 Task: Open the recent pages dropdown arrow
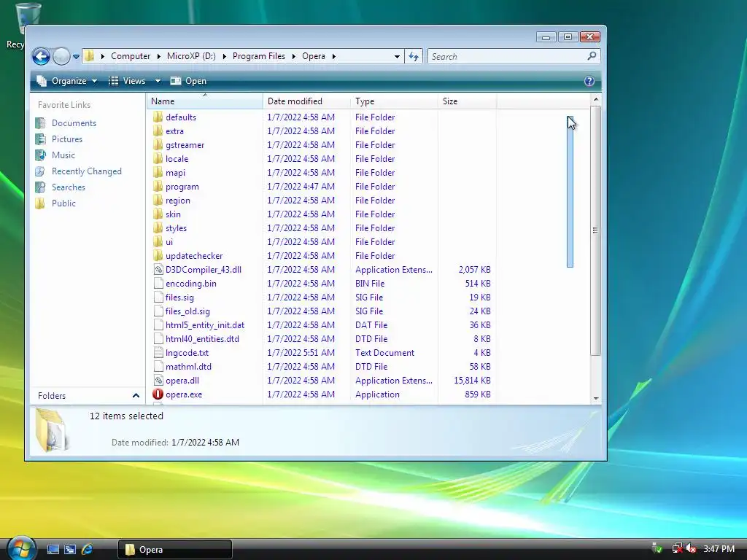(76, 56)
